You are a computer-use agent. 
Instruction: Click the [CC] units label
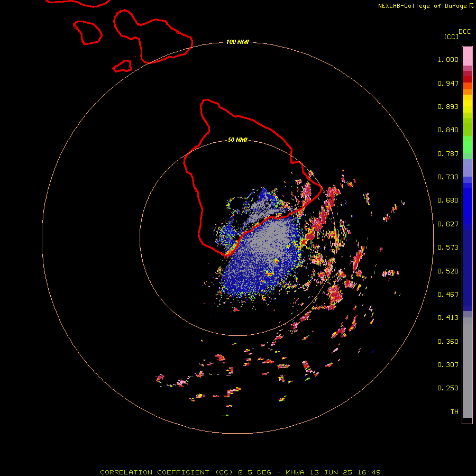click(451, 36)
